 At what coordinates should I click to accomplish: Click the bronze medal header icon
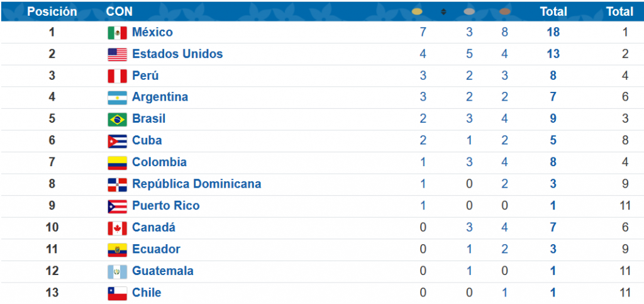(x=504, y=12)
